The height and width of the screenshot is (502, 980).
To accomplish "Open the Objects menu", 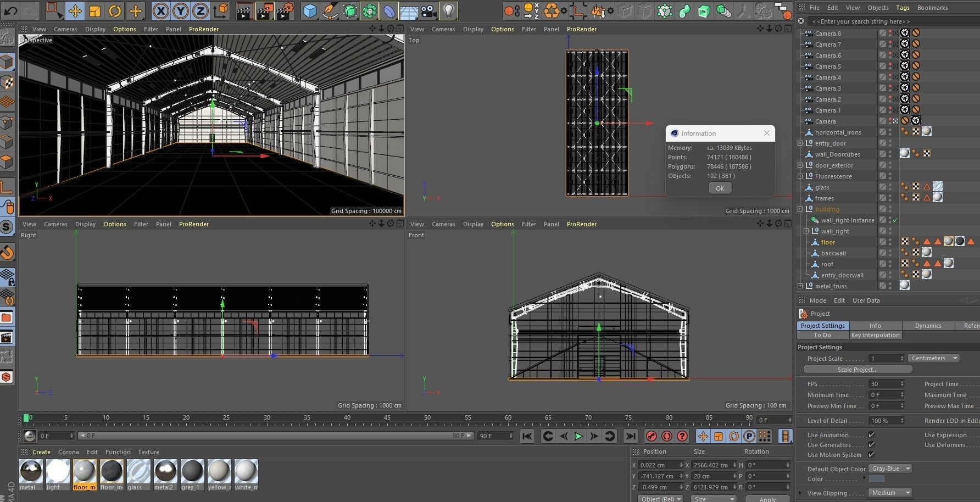I will (x=878, y=8).
